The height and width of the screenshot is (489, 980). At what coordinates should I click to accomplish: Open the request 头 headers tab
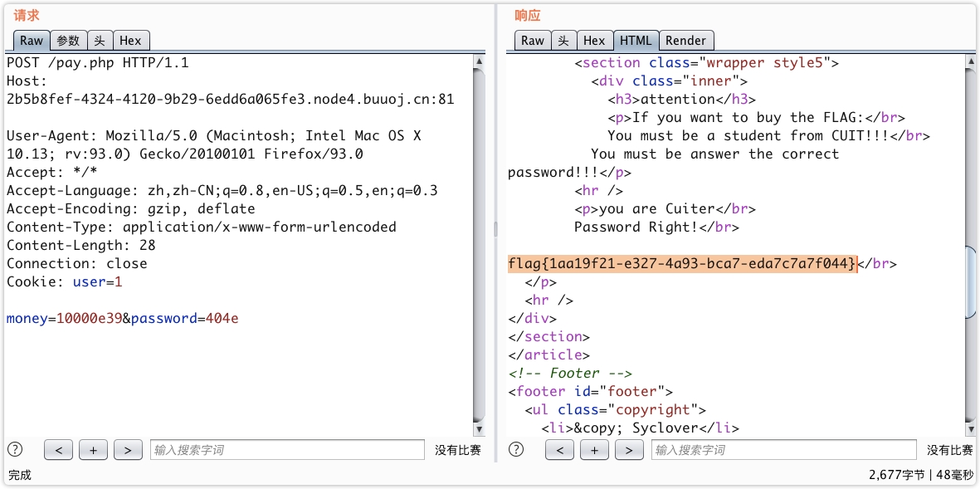pos(100,40)
